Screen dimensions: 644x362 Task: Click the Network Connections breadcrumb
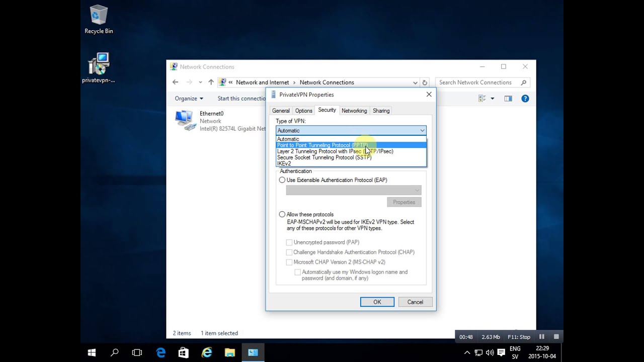(327, 82)
